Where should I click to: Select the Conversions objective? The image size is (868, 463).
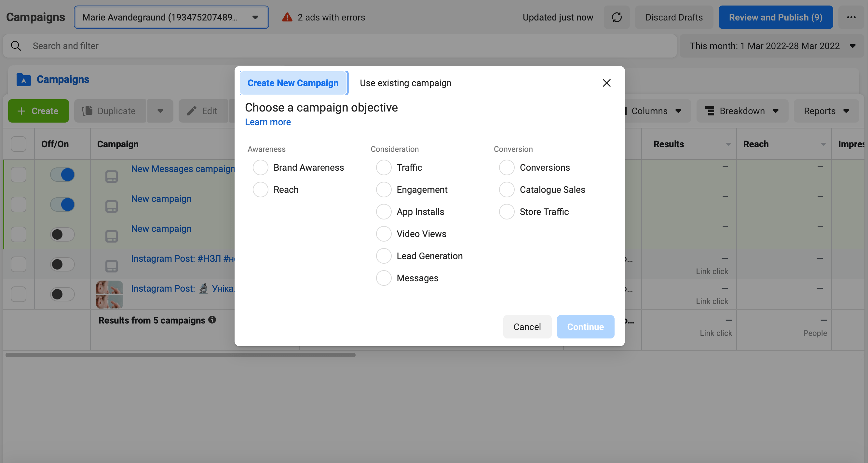pos(507,167)
